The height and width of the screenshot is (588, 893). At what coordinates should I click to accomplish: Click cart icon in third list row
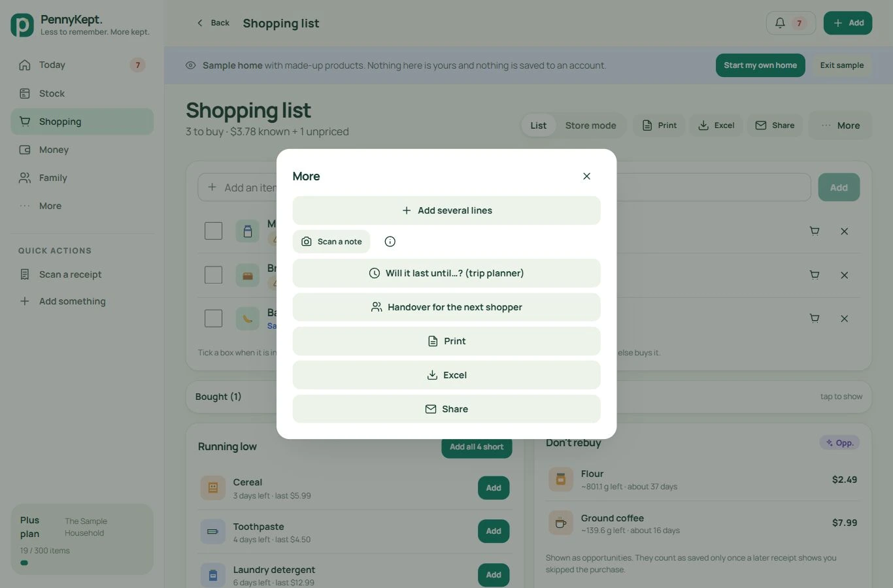pyautogui.click(x=815, y=319)
